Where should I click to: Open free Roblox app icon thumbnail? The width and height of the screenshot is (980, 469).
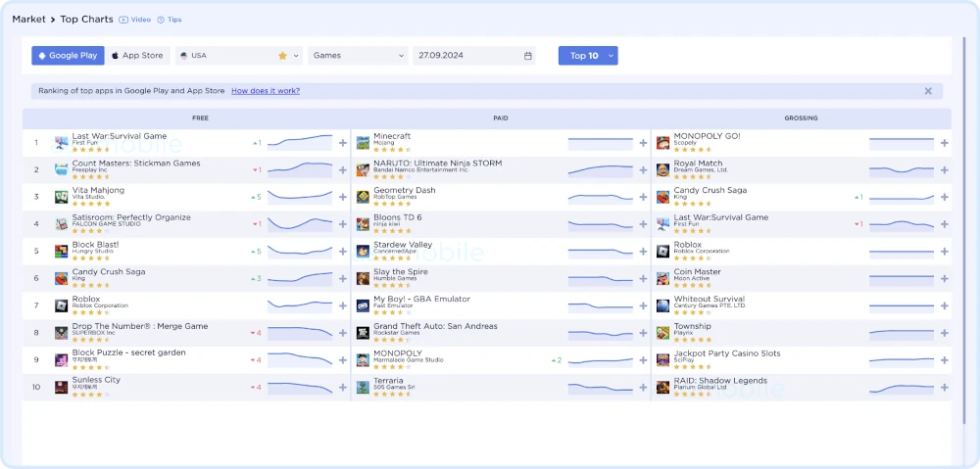pyautogui.click(x=61, y=306)
